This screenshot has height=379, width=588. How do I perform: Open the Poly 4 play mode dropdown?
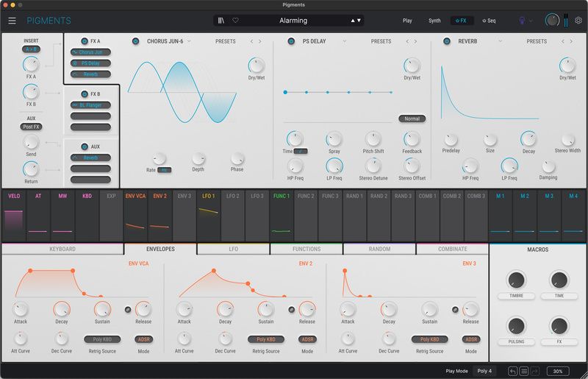click(484, 371)
